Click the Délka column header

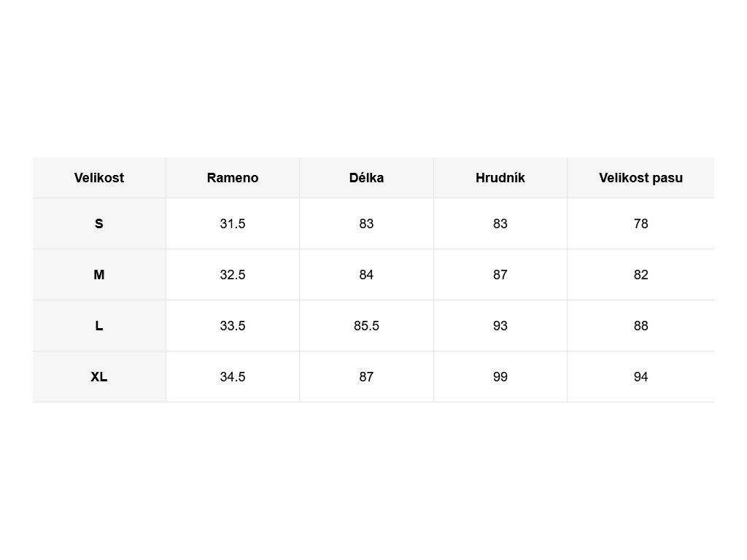point(366,178)
